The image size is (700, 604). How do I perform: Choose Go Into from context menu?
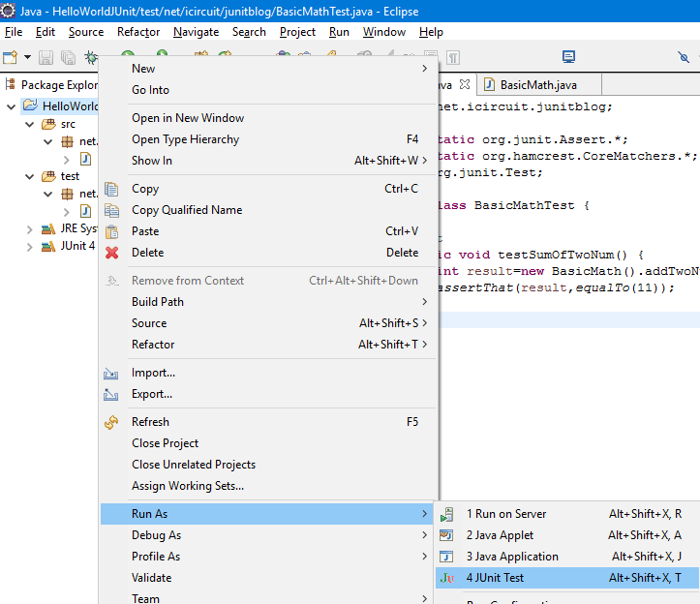[x=267, y=90]
